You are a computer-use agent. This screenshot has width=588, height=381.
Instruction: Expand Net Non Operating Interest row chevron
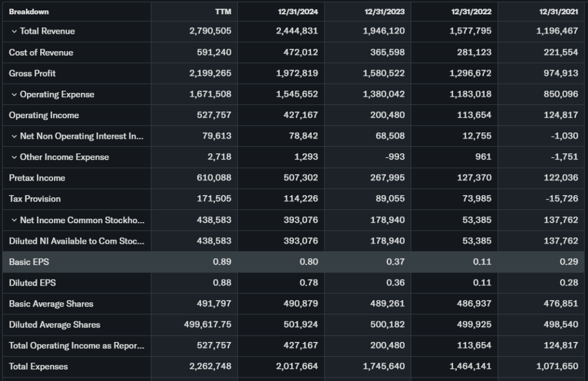(x=14, y=136)
